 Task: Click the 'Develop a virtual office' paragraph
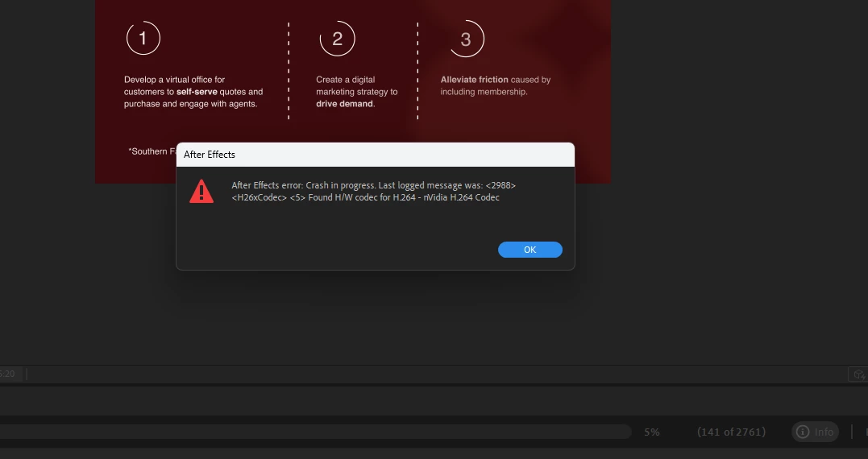point(193,92)
